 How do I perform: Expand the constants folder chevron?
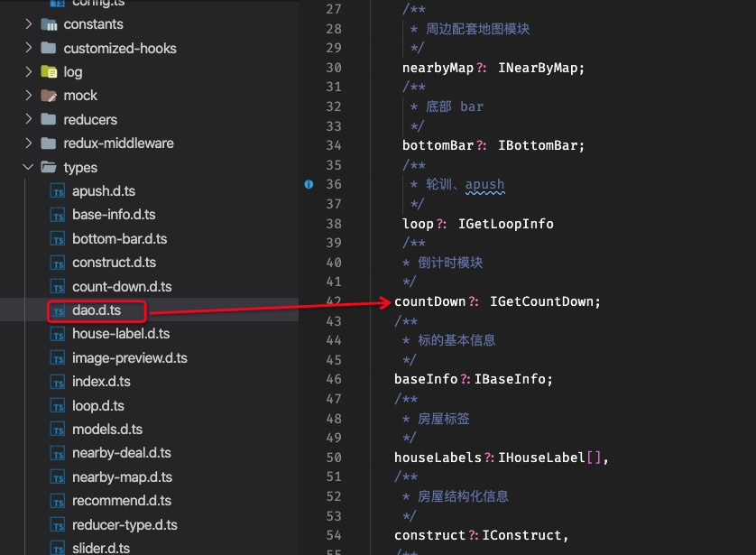pyautogui.click(x=29, y=23)
